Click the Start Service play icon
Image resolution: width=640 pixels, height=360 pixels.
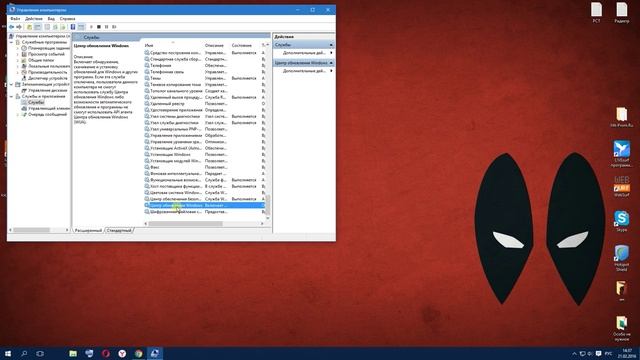(x=91, y=27)
